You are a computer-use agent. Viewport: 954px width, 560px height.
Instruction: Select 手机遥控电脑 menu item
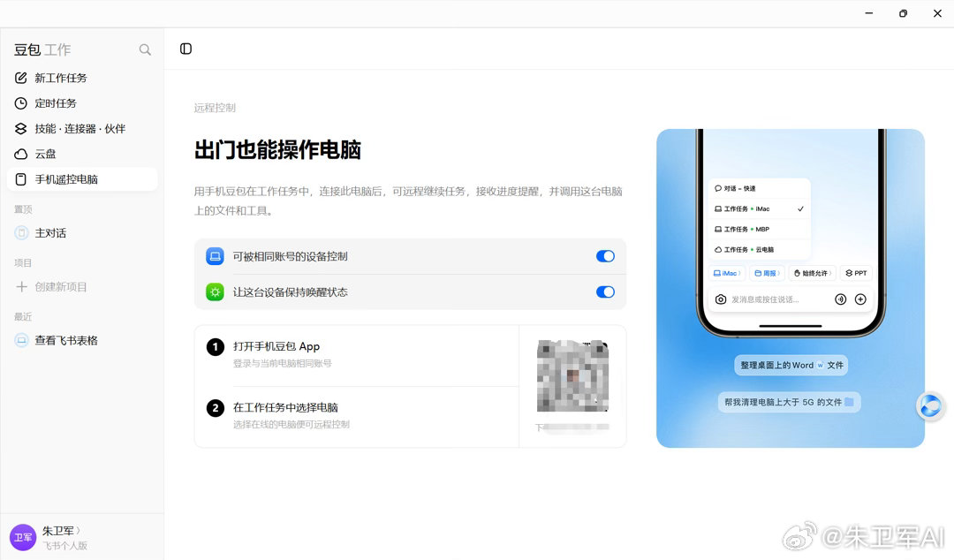[82, 179]
